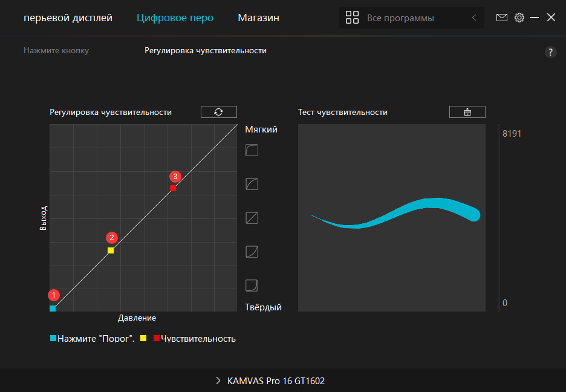The width and height of the screenshot is (566, 392).
Task: Open the mail messages icon
Action: click(501, 18)
